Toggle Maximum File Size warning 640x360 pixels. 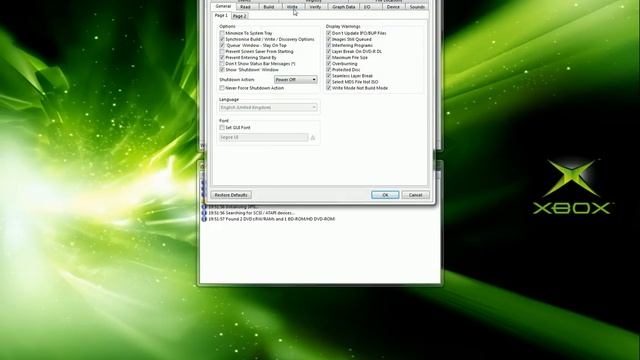[x=329, y=58]
